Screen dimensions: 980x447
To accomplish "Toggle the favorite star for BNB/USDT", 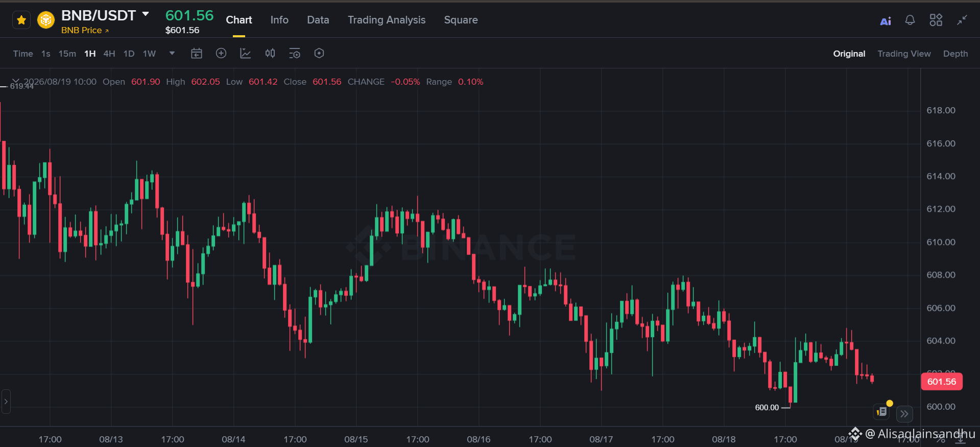I will [x=21, y=20].
